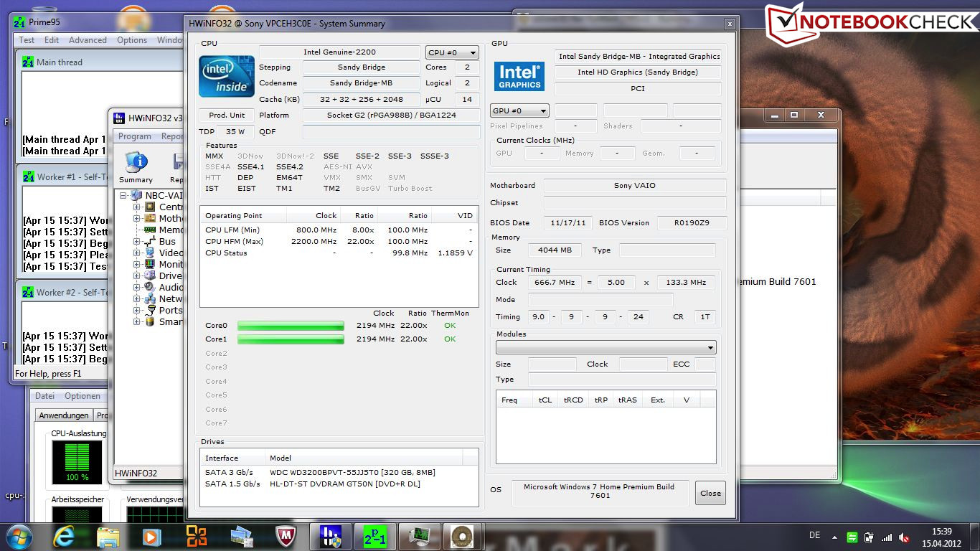Click the Interface column header in Drives

point(232,458)
